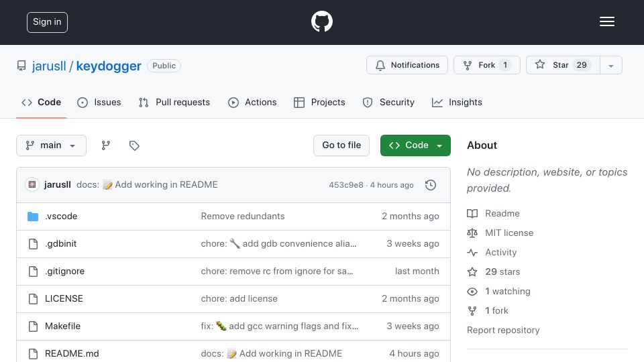The width and height of the screenshot is (644, 362).
Task: Open 'Remove redundants' commit message
Action: [x=243, y=217]
